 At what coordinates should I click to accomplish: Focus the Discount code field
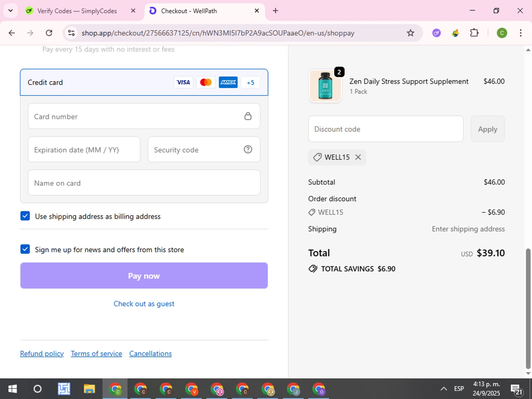386,129
